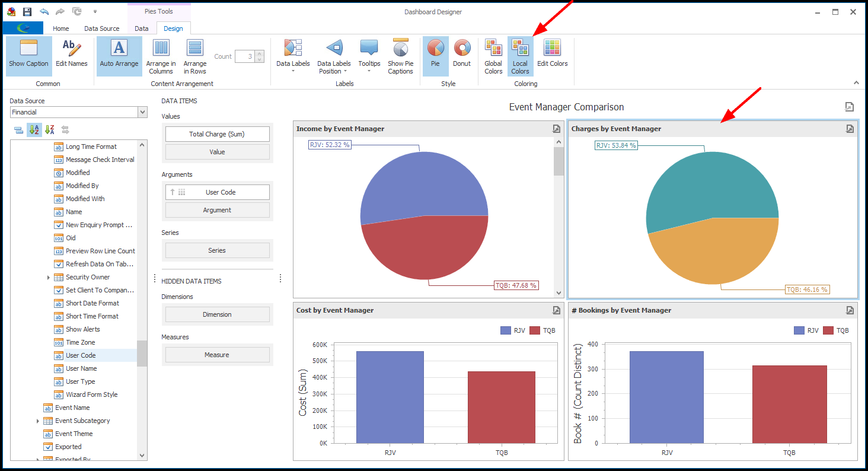Click the refresh field list icon
Screen dimensions: 868x471
pyautogui.click(x=65, y=130)
